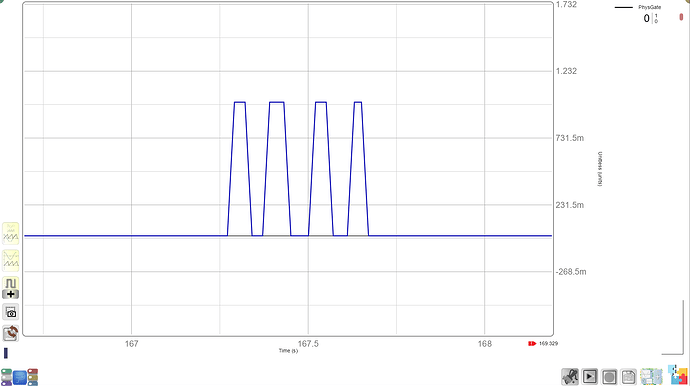Viewport: 690px width, 386px height.
Task: Click the large PhysGate value 0
Action: click(646, 18)
